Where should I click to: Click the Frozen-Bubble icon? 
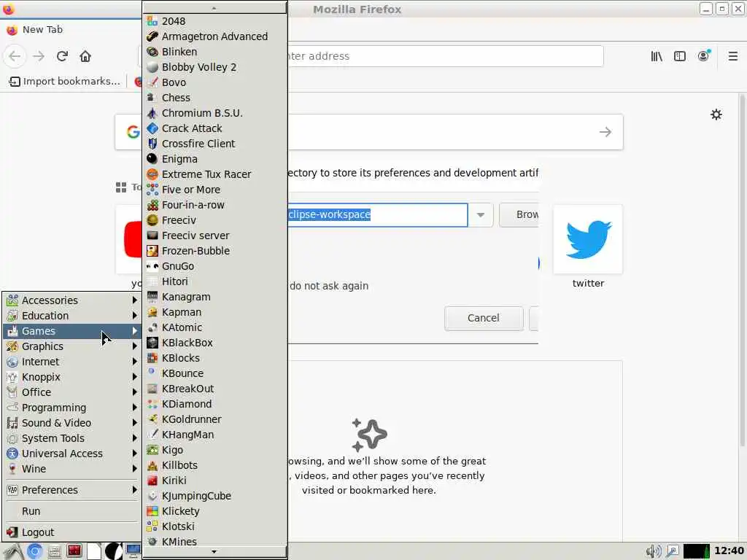[x=152, y=251]
